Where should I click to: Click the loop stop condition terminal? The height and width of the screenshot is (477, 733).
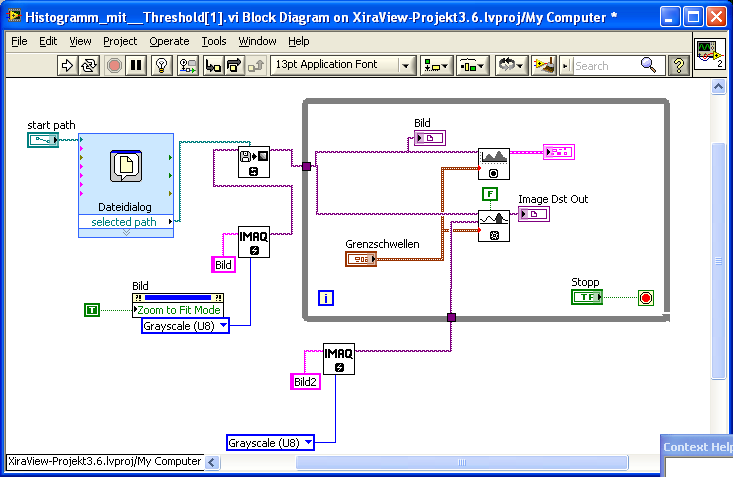pos(646,298)
